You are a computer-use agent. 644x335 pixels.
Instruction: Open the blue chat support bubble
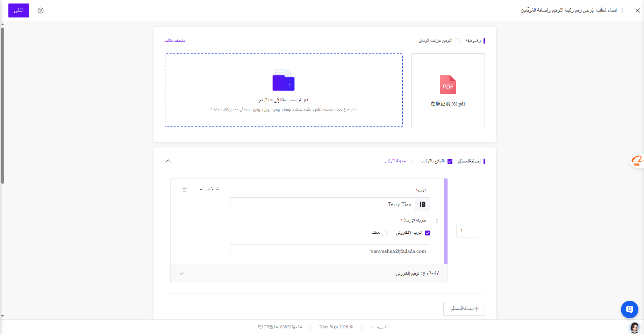630,309
